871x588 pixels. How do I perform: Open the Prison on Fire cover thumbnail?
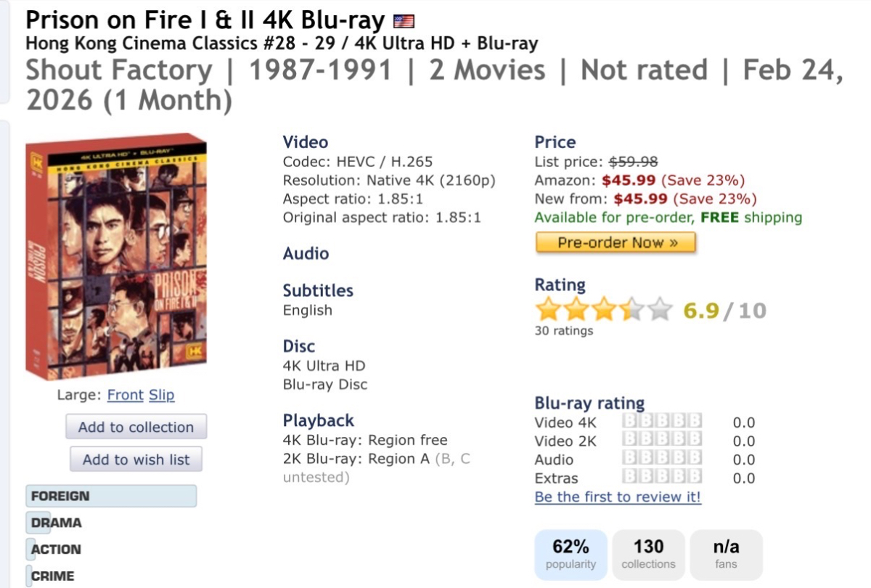point(116,256)
